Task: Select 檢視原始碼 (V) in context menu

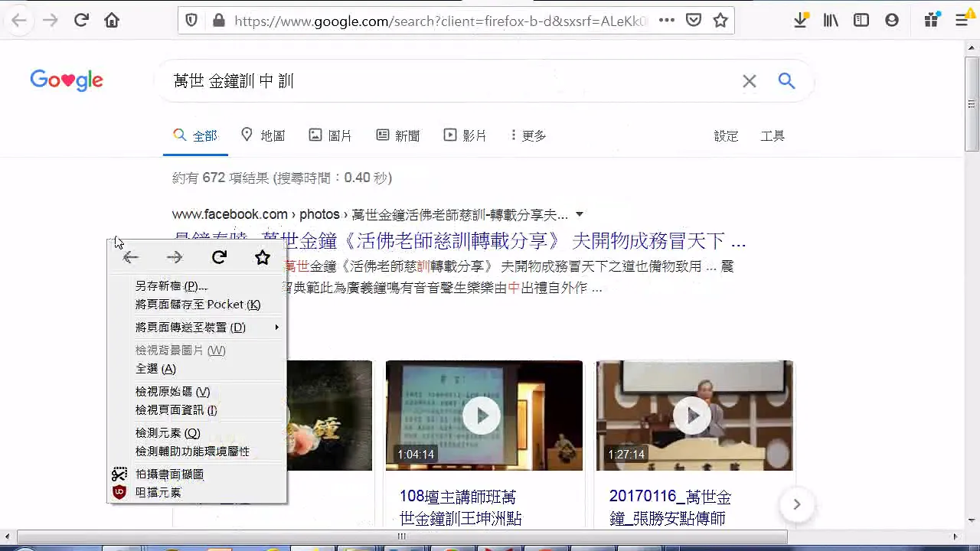Action: [x=197, y=392]
